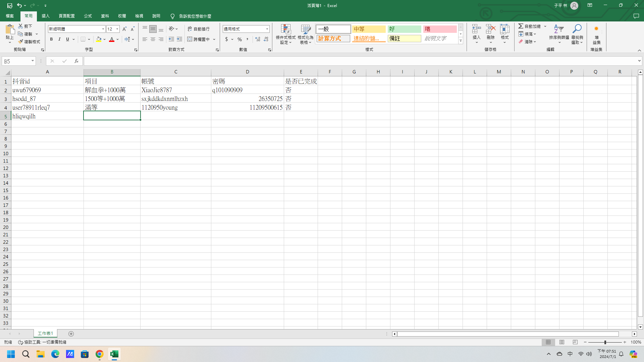Image resolution: width=644 pixels, height=362 pixels.
Task: Click the Add-ins icon
Action: 596,29
